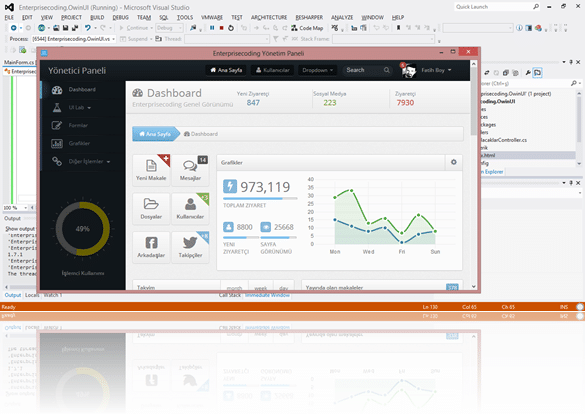The image size is (585, 414).
Task: Open the Fatih Boy user dropdown
Action: click(436, 70)
